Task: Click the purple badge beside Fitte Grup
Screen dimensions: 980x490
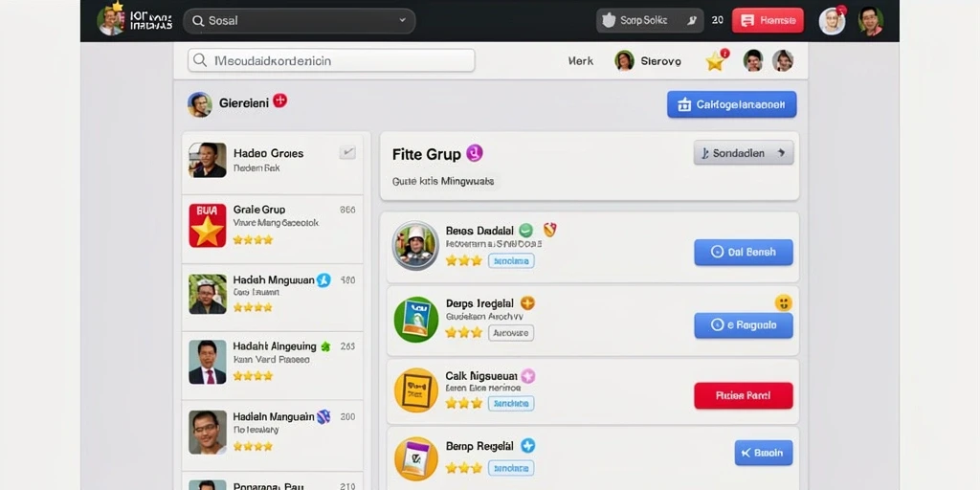Action: (x=475, y=153)
